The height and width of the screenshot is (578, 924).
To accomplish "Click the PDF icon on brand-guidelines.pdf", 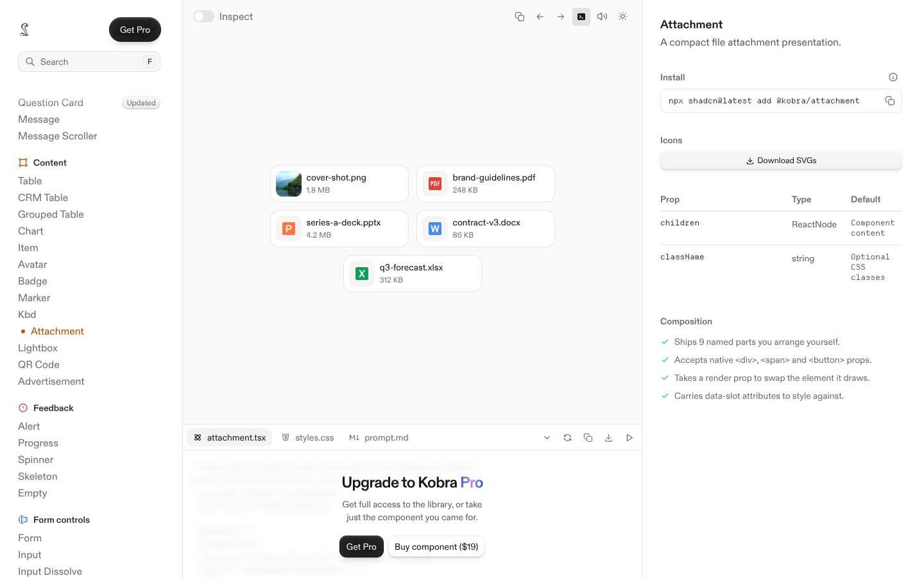I will 435,184.
